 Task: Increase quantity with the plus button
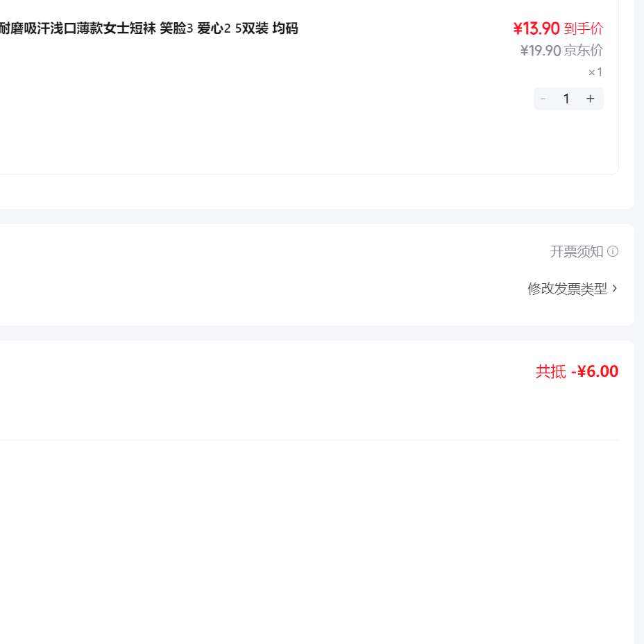pyautogui.click(x=591, y=99)
